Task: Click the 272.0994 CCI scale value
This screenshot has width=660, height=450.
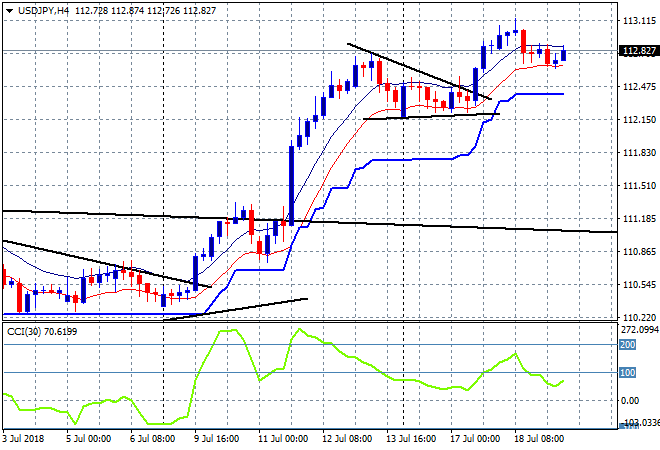Action: click(640, 330)
